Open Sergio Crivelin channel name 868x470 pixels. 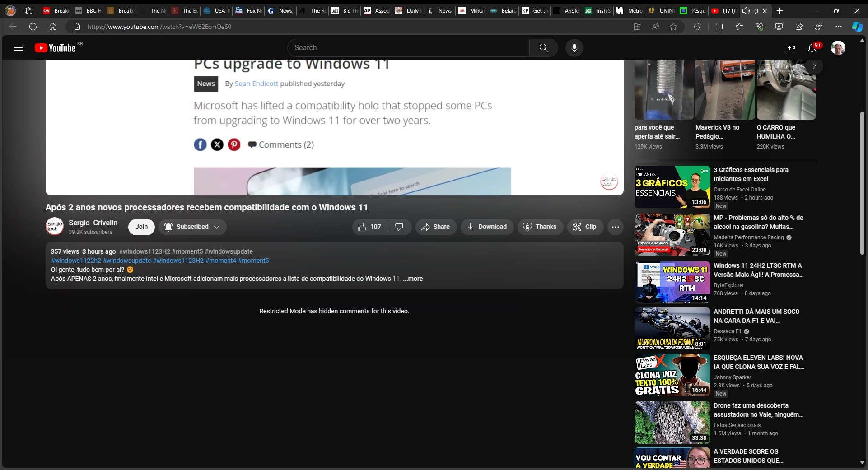click(x=93, y=223)
